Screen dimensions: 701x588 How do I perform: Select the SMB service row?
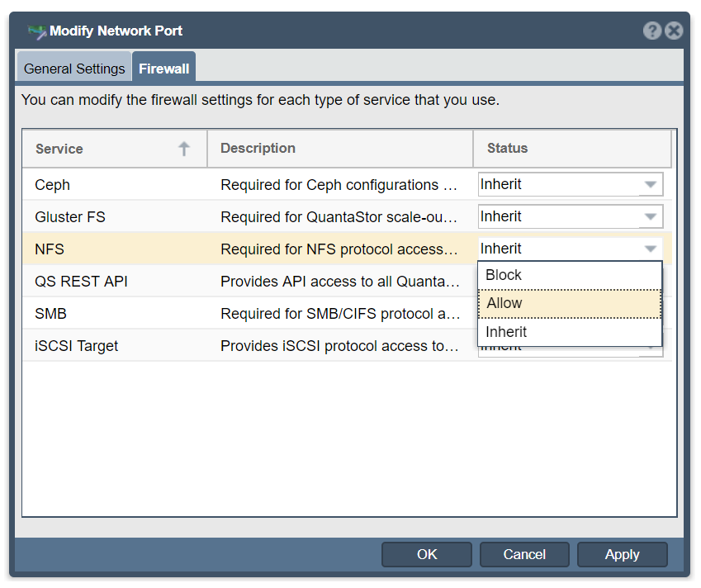[347, 314]
